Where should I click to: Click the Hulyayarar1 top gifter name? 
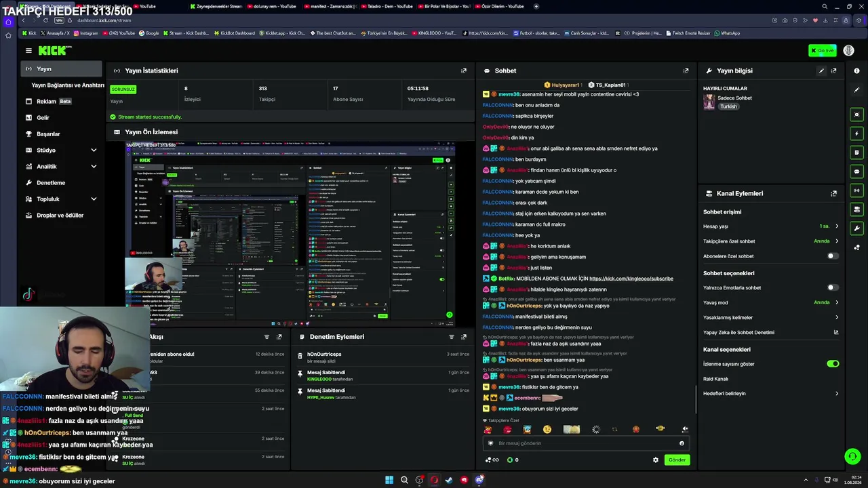tap(565, 85)
